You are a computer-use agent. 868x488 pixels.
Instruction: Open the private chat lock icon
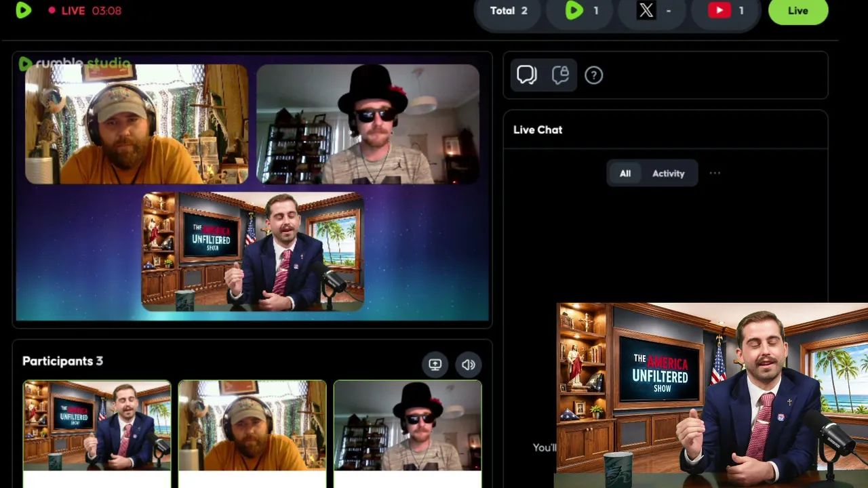(560, 75)
